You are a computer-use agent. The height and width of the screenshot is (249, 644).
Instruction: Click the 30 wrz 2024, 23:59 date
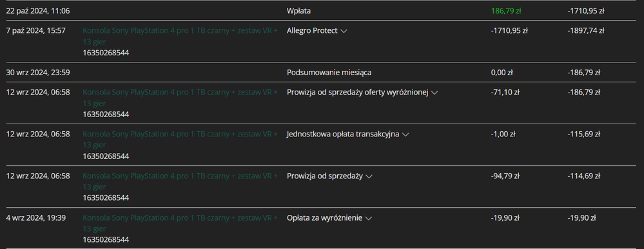coord(38,73)
